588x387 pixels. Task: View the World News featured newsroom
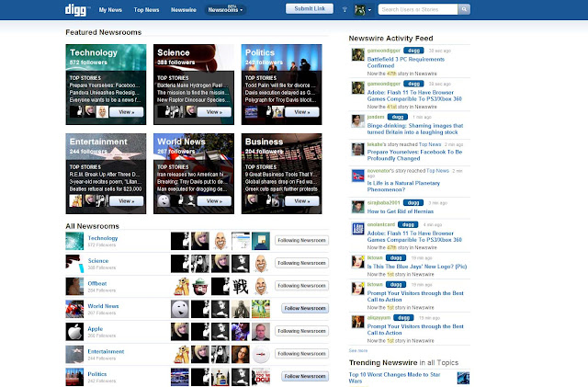coord(214,201)
